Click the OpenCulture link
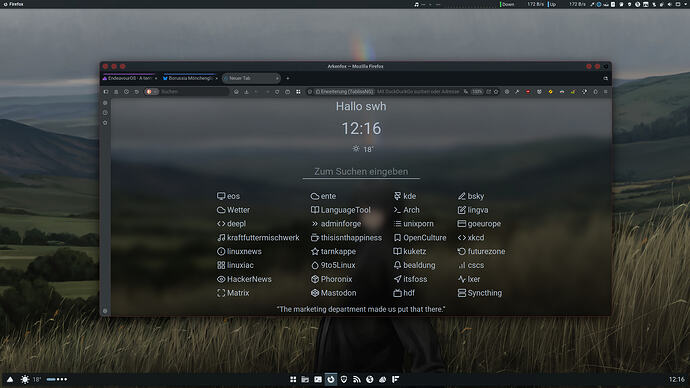The image size is (690, 388). point(419,238)
